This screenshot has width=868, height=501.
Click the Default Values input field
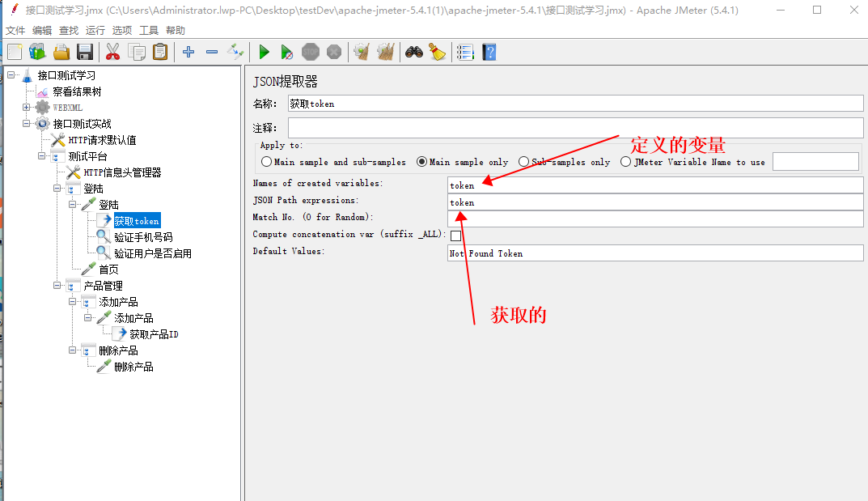point(655,253)
